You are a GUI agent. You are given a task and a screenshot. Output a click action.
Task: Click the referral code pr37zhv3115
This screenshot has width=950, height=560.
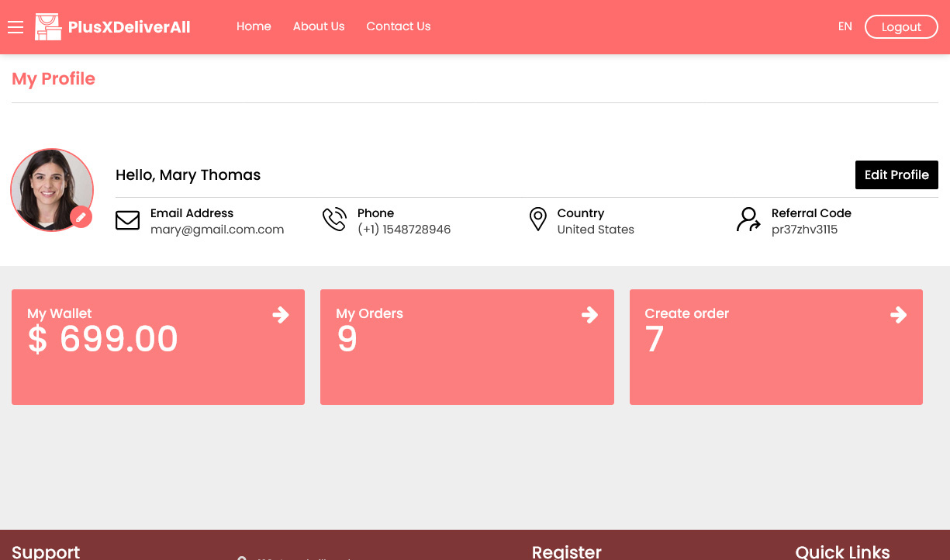(804, 230)
